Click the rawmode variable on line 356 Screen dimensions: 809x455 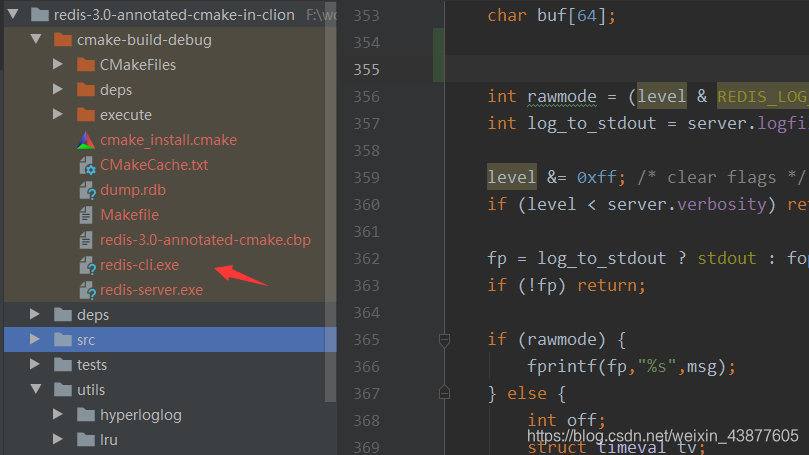click(561, 96)
